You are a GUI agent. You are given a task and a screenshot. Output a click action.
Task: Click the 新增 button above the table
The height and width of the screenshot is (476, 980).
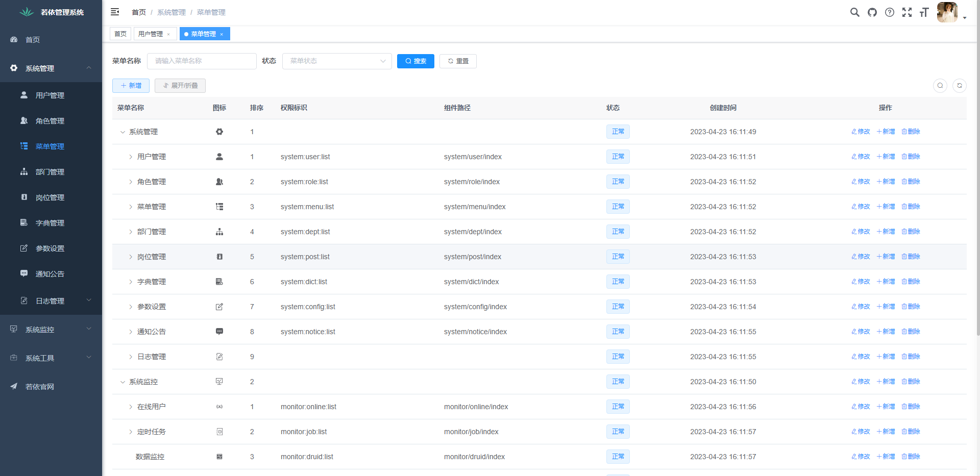pyautogui.click(x=131, y=86)
